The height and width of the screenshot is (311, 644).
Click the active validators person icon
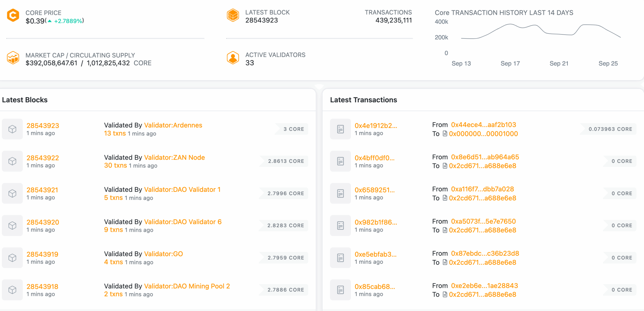click(x=233, y=58)
